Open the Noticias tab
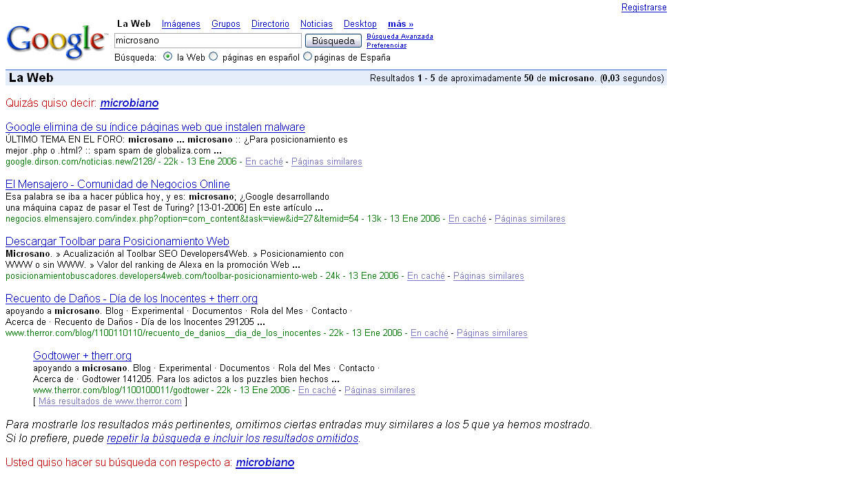 316,24
